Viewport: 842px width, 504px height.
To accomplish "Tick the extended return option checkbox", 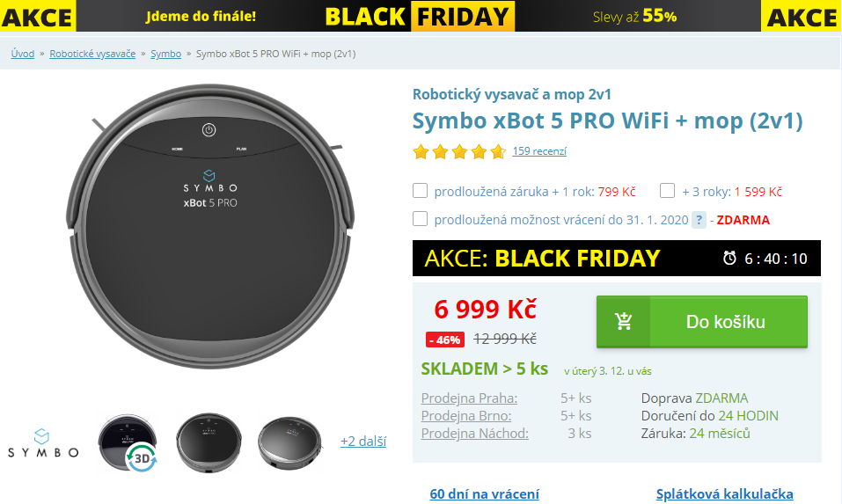I will [420, 219].
